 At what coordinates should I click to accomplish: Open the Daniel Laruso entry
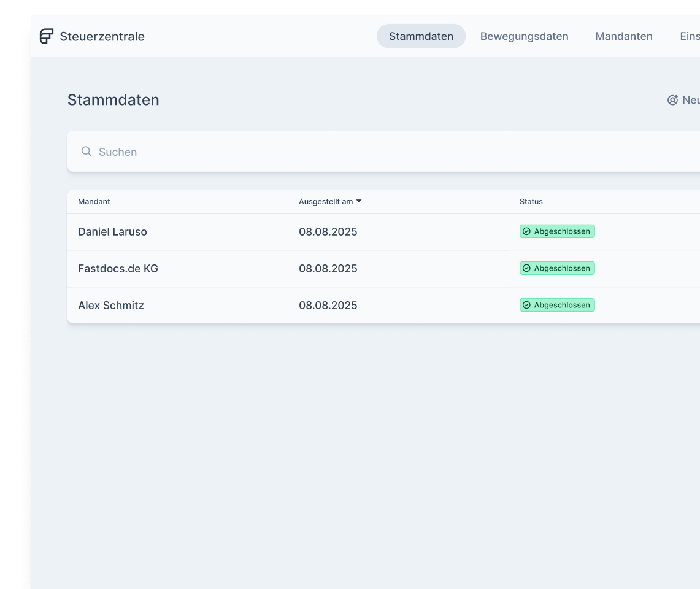pyautogui.click(x=112, y=232)
